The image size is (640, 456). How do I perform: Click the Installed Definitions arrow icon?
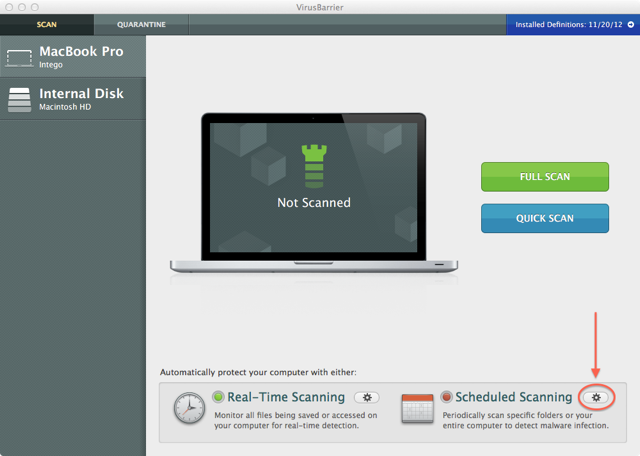pos(631,24)
